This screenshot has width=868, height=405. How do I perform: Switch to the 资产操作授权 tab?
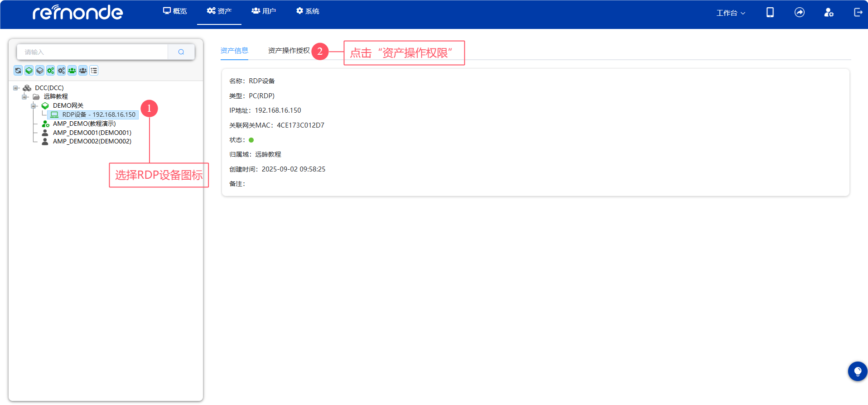click(x=289, y=51)
